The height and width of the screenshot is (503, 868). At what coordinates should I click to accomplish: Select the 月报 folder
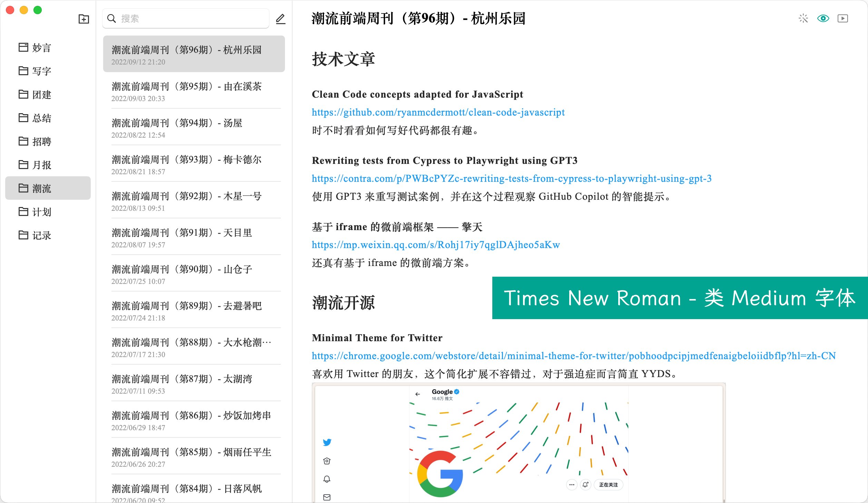[41, 165]
